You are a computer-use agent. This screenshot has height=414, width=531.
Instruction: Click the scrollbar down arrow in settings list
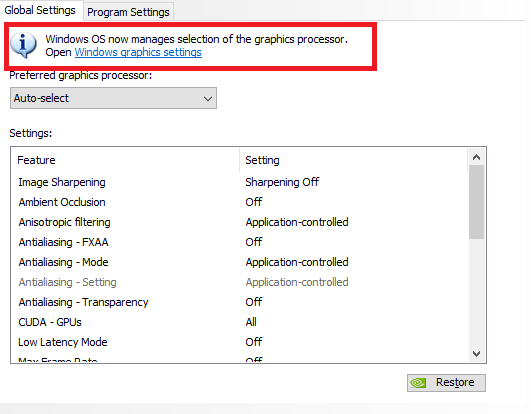pos(476,354)
